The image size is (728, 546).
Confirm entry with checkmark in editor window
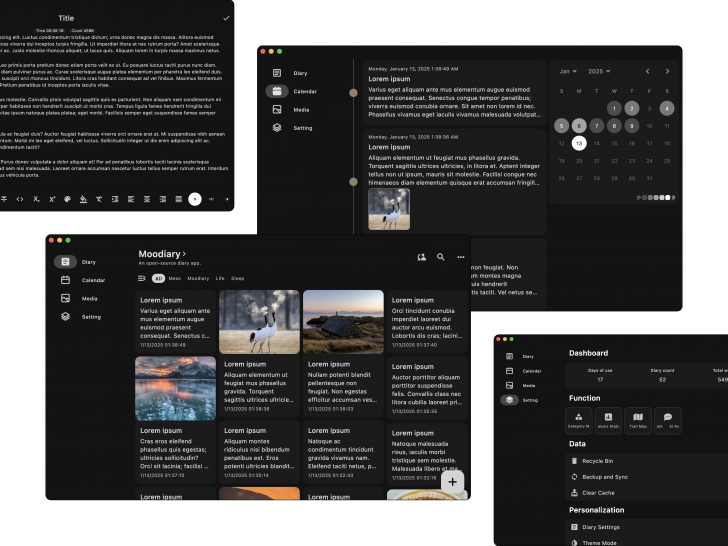226,18
